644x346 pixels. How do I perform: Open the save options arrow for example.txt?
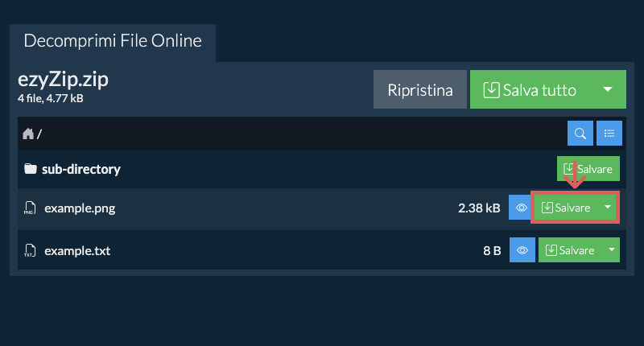pos(611,250)
